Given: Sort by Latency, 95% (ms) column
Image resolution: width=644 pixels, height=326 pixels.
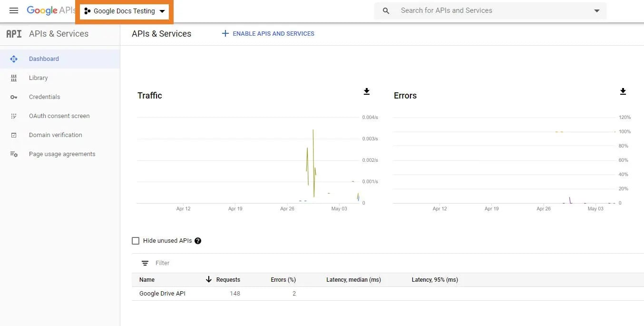Looking at the screenshot, I should click(x=435, y=280).
